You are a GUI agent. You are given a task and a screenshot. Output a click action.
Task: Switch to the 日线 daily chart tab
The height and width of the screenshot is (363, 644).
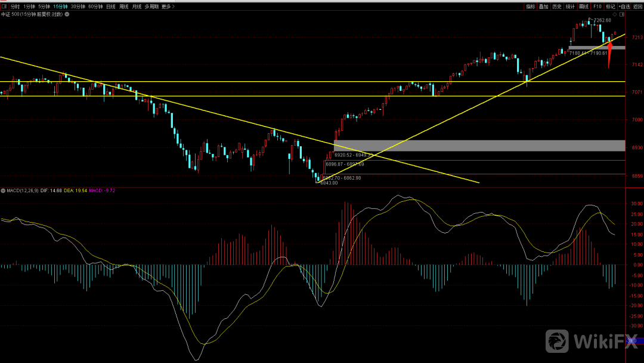click(x=110, y=7)
